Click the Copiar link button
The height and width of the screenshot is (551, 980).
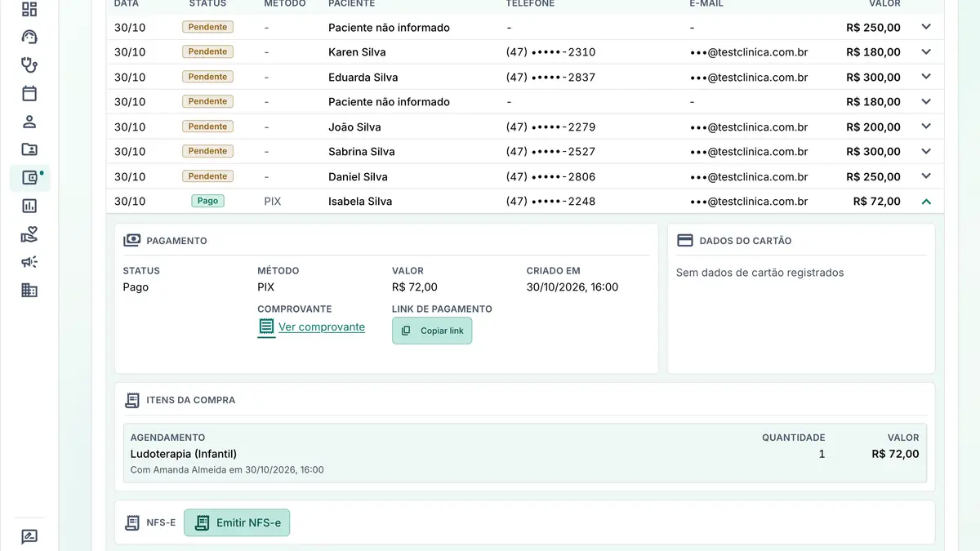pos(432,331)
